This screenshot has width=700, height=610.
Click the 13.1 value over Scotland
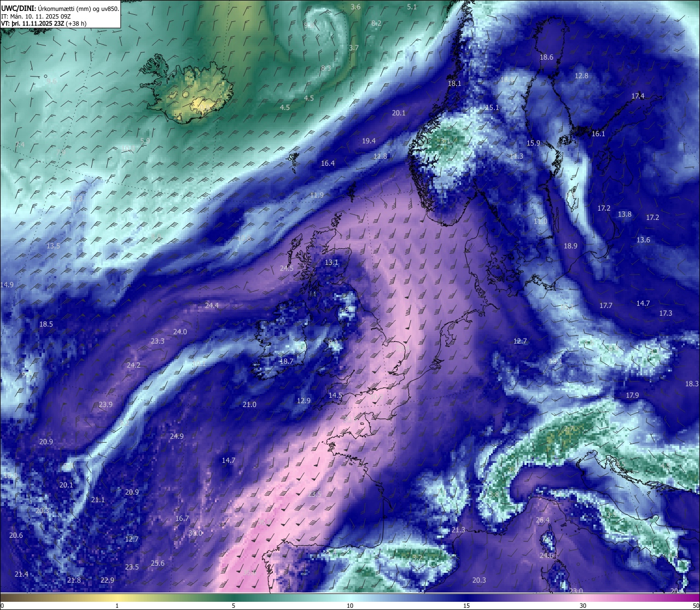[x=331, y=262]
